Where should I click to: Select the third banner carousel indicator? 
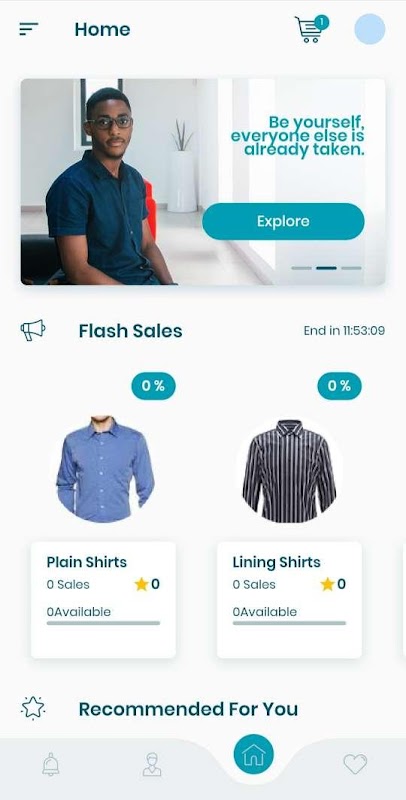[x=351, y=268]
